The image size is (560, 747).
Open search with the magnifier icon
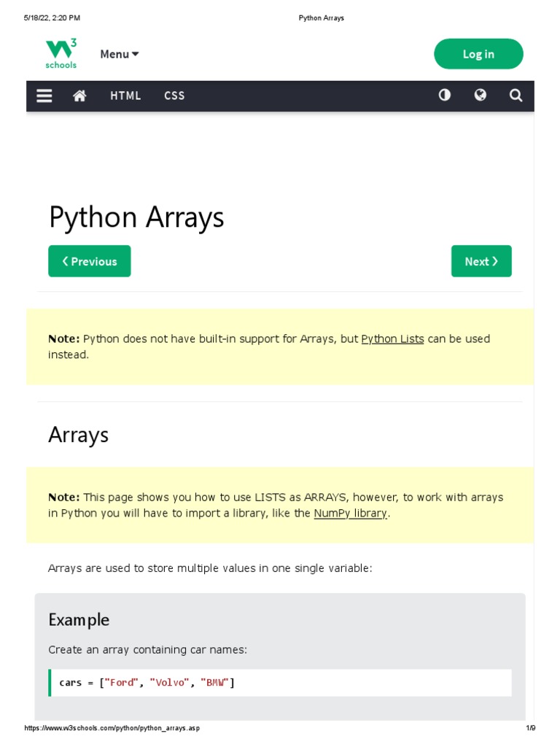516,96
